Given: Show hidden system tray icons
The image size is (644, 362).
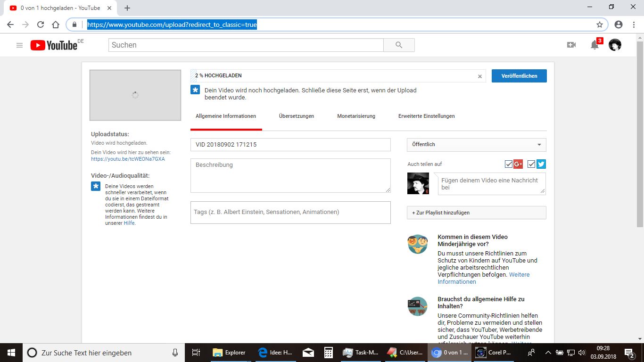Looking at the screenshot, I should (548, 353).
